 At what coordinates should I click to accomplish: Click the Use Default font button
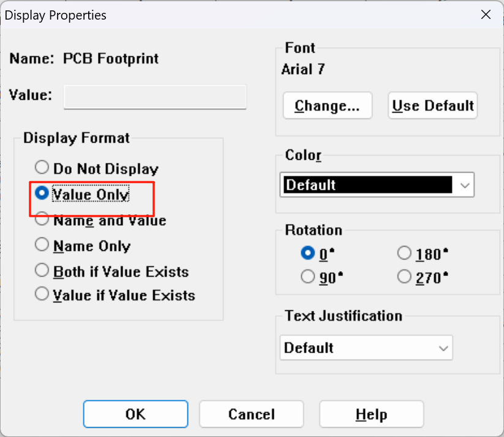pos(432,106)
